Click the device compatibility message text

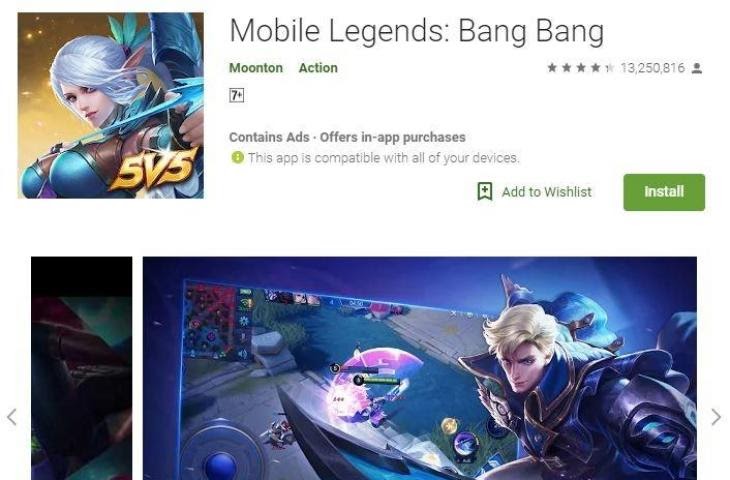[383, 158]
